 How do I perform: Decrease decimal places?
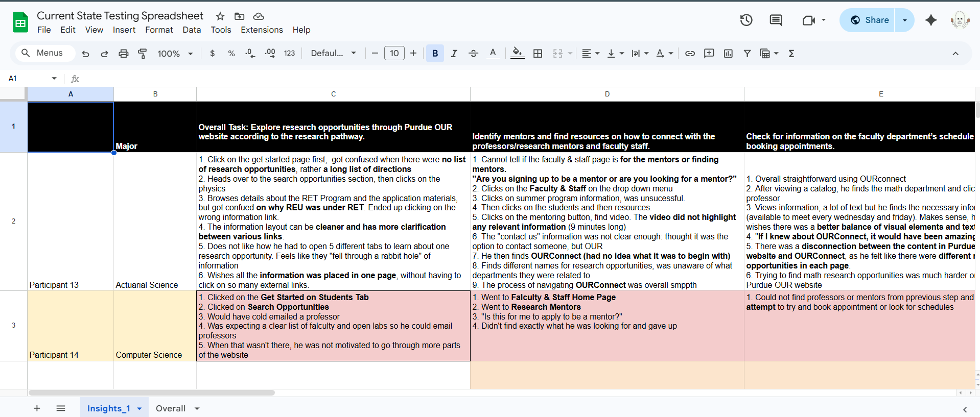click(x=250, y=54)
